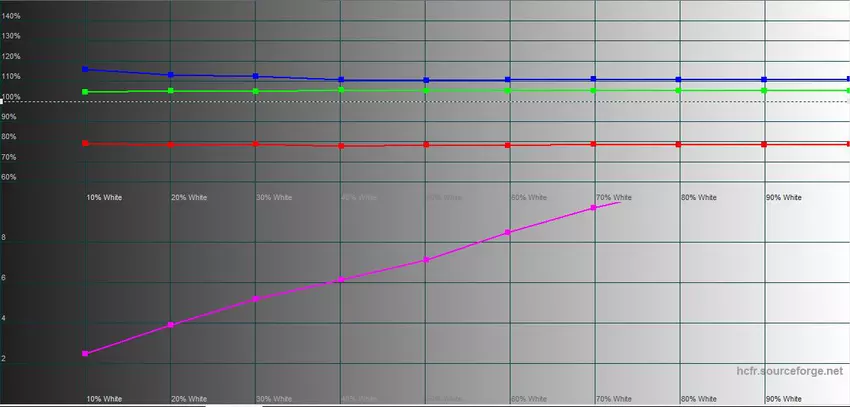Click the magenta data point at 30% White
Screen dimensions: 850x407
click(x=256, y=299)
